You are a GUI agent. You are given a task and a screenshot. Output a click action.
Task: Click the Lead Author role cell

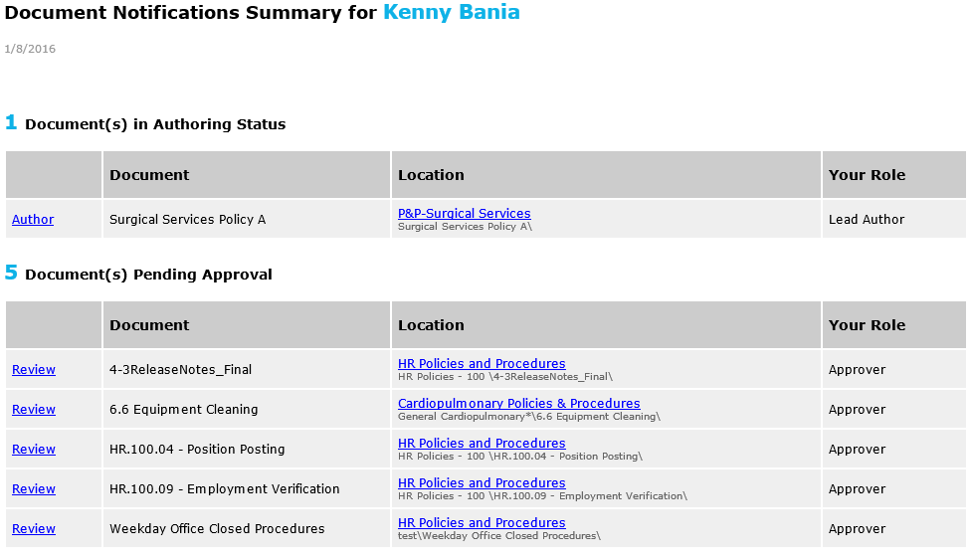867,220
